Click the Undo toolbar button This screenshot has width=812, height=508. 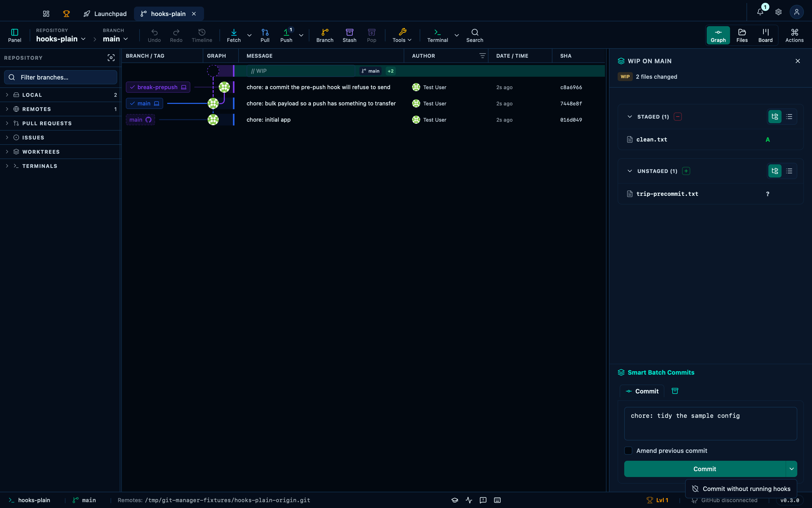154,35
